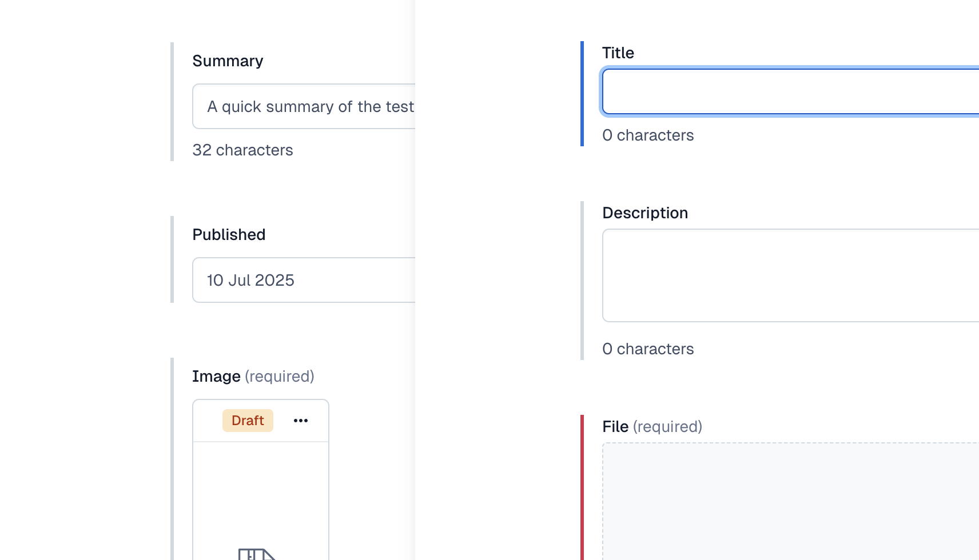
Task: Focus the Title input field
Action: click(x=791, y=92)
